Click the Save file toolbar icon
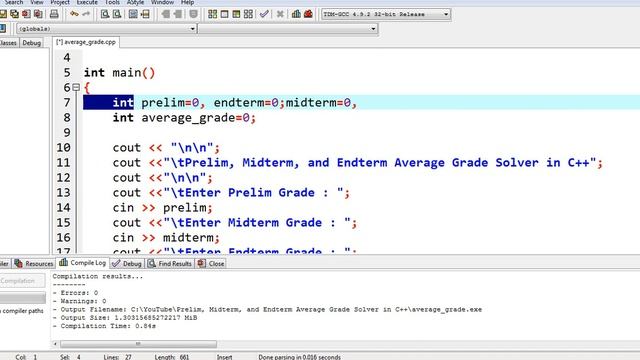This screenshot has width=640, height=360. pyautogui.click(x=3, y=14)
